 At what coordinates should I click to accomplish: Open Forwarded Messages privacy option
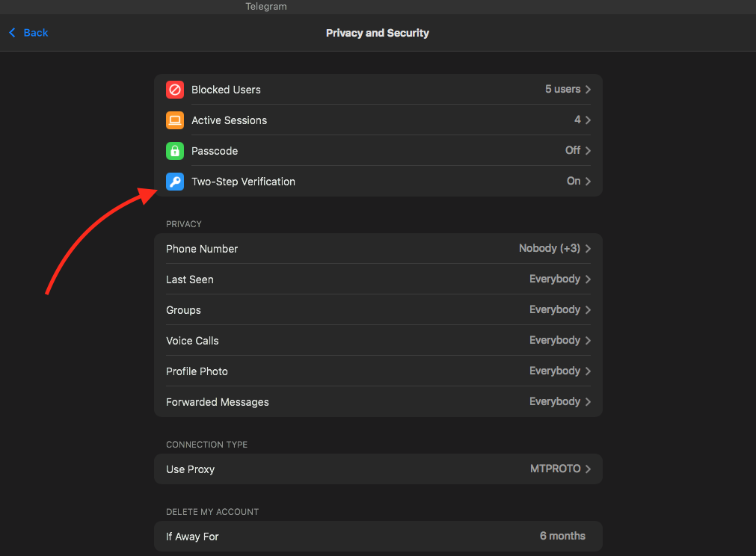(x=378, y=402)
